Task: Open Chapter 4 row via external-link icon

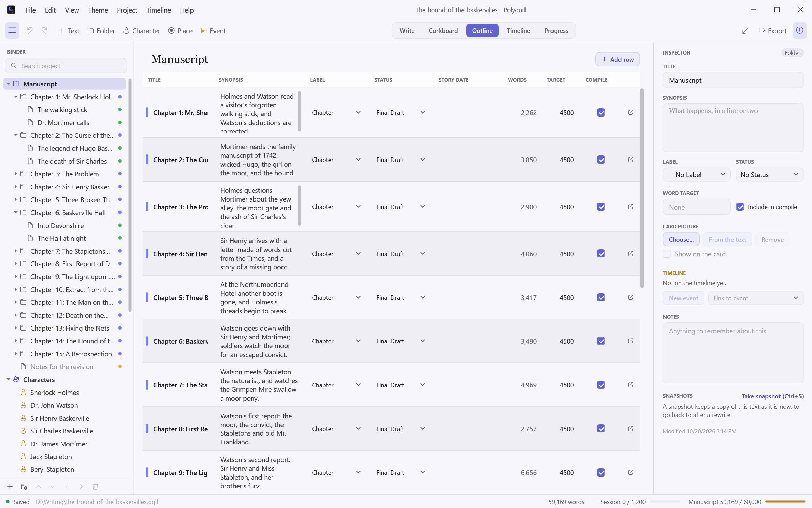Action: [631, 254]
